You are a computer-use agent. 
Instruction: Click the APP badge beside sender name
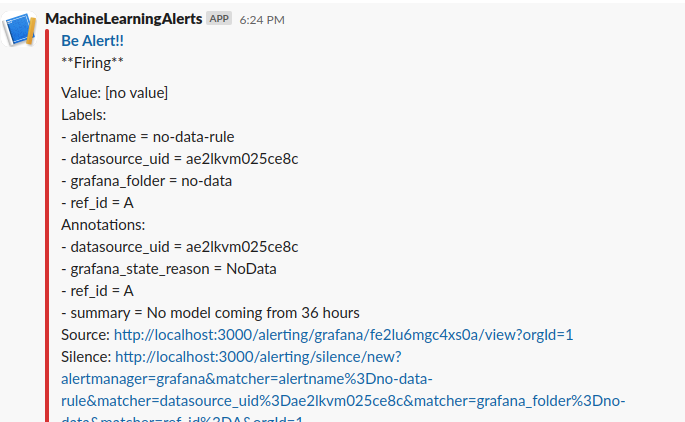(219, 18)
